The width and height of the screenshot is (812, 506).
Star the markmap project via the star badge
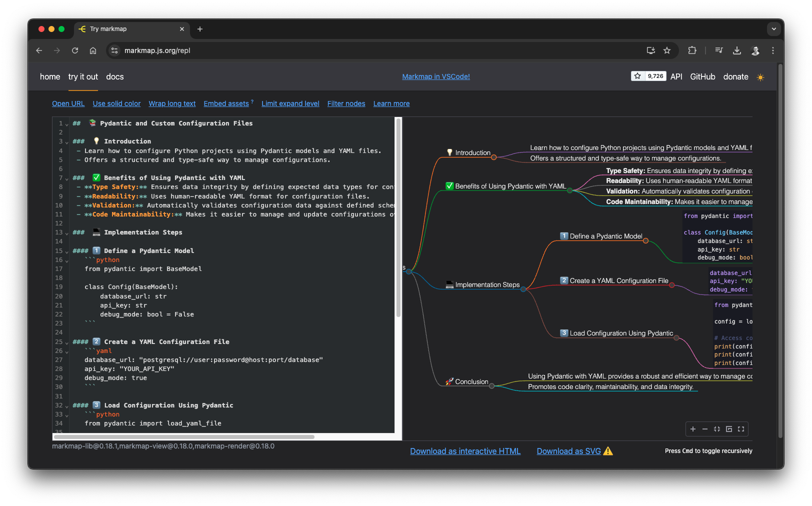coord(637,76)
